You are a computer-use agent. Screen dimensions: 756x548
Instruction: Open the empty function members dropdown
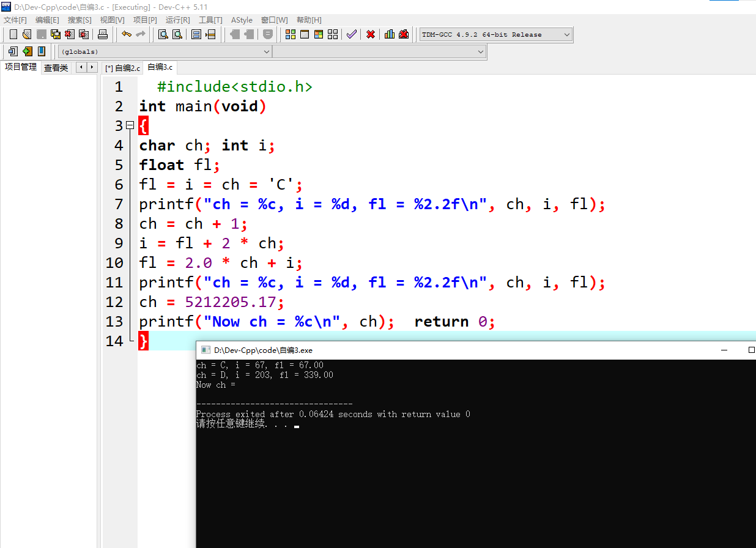coord(379,52)
